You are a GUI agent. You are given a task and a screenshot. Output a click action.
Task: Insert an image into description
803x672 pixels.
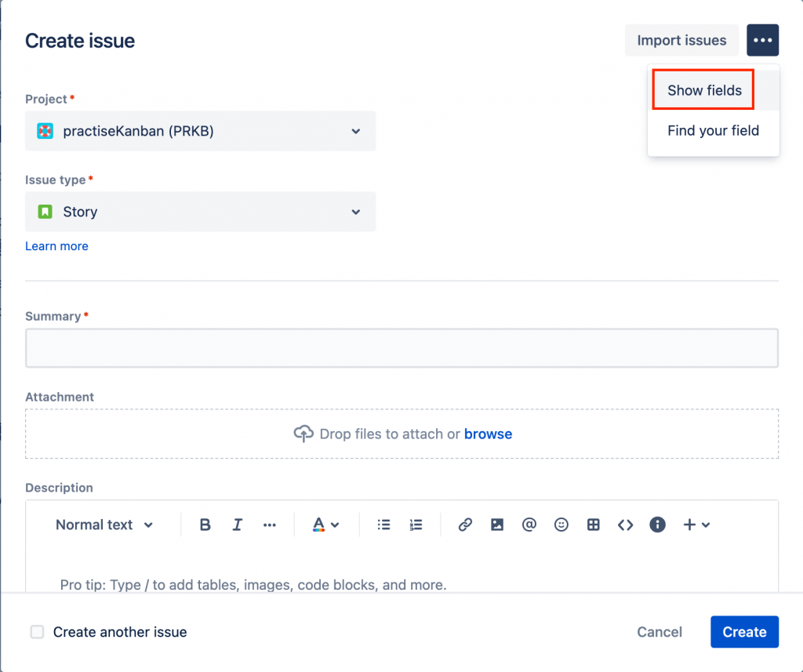(x=497, y=525)
